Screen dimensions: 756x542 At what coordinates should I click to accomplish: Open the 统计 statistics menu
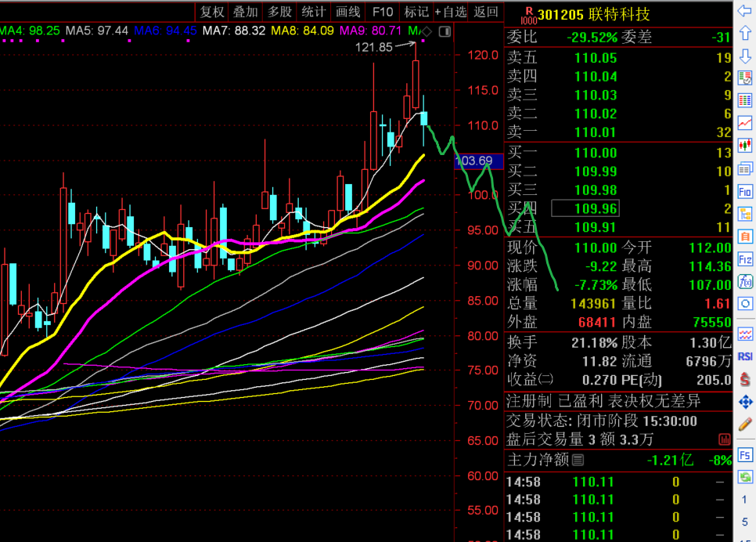(313, 12)
